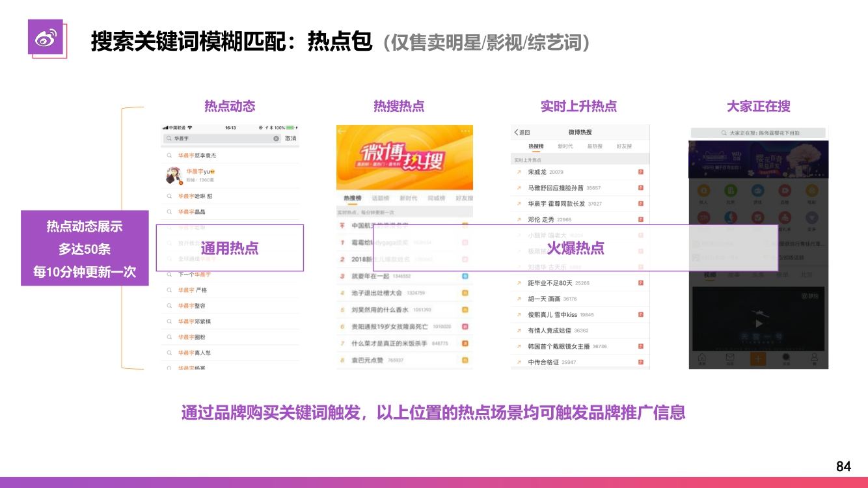Tap the orange plus compose button
This screenshot has width=868, height=488.
click(758, 359)
